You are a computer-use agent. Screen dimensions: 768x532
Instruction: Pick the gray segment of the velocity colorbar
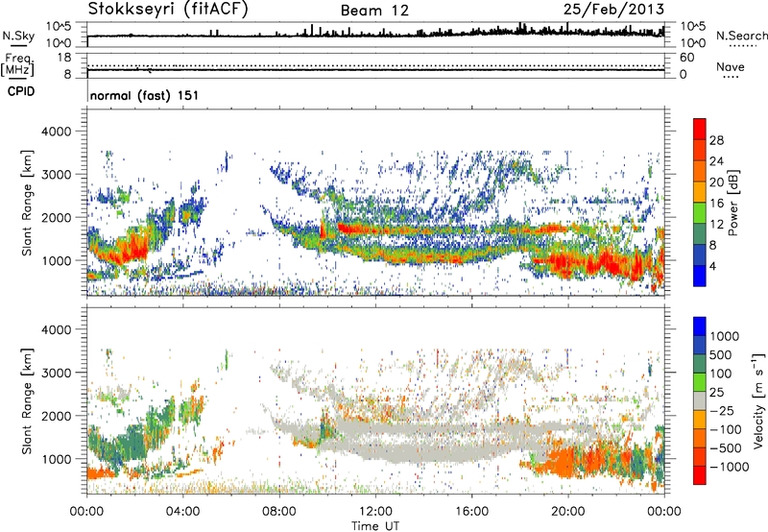click(x=700, y=401)
